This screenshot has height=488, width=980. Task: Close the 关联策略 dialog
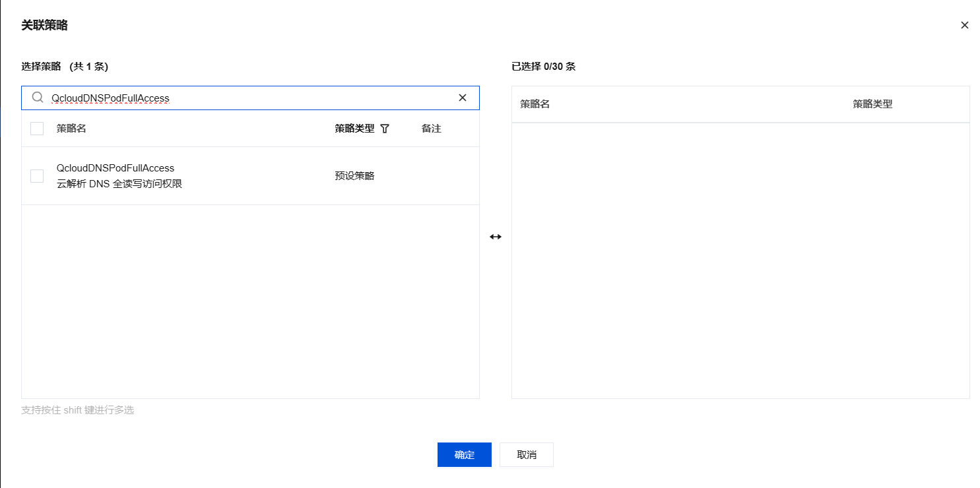[964, 26]
